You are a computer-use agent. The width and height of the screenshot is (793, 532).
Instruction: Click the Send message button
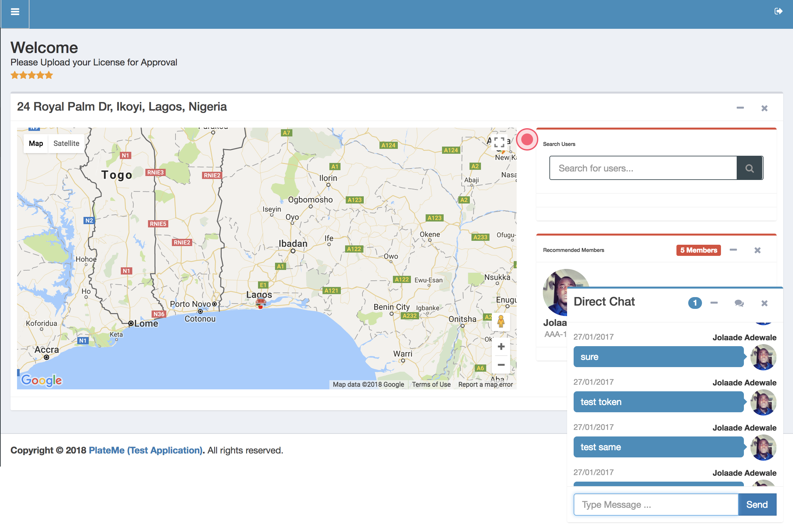pyautogui.click(x=757, y=505)
